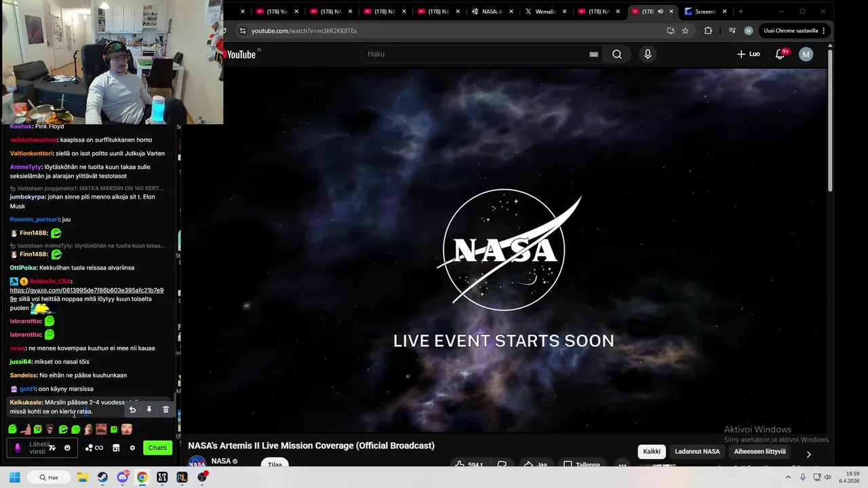Click the Jaa share button
The image size is (868, 488).
pos(535,464)
